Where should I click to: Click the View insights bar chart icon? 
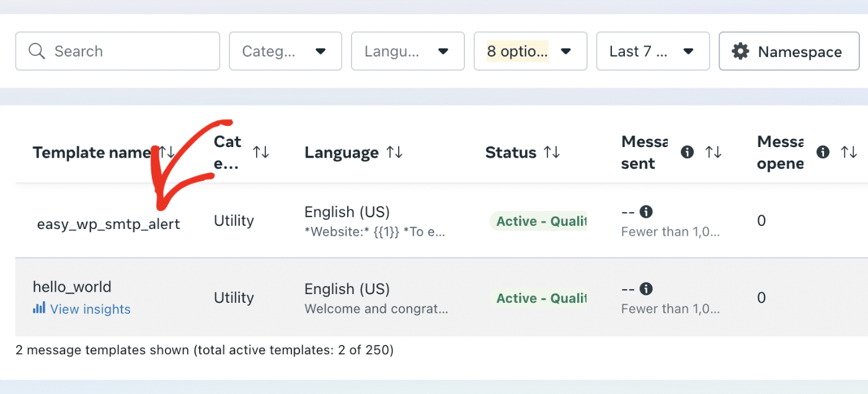39,308
